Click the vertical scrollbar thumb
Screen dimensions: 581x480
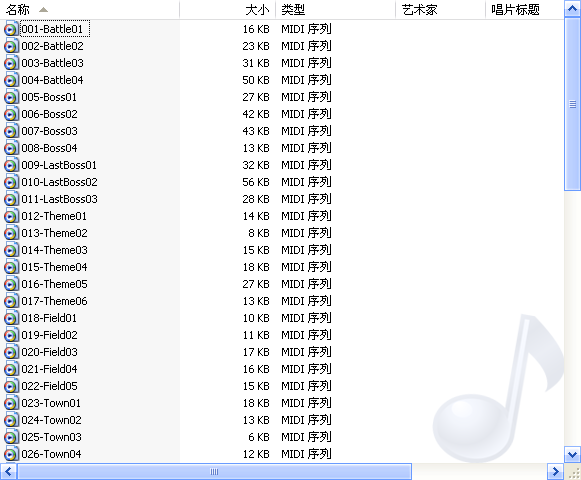pyautogui.click(x=572, y=105)
